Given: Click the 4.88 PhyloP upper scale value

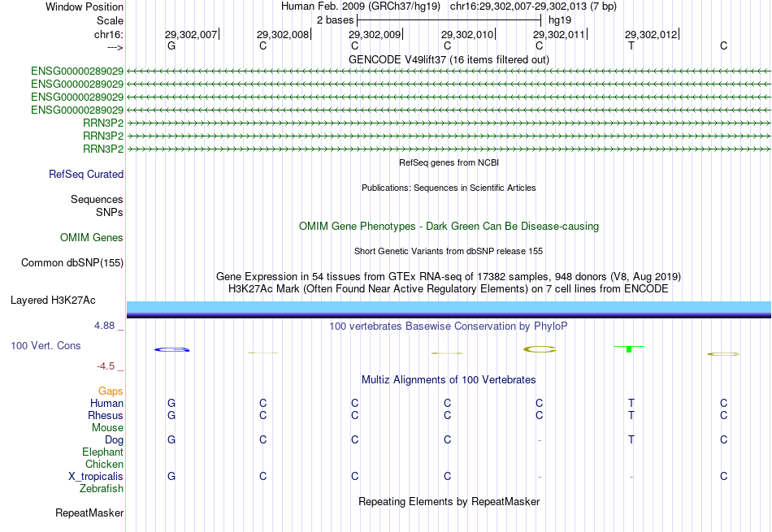Looking at the screenshot, I should click(105, 326).
